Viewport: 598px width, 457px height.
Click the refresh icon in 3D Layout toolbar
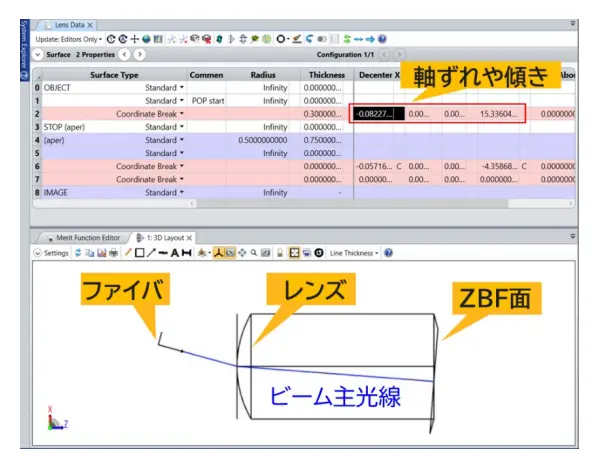[x=78, y=253]
